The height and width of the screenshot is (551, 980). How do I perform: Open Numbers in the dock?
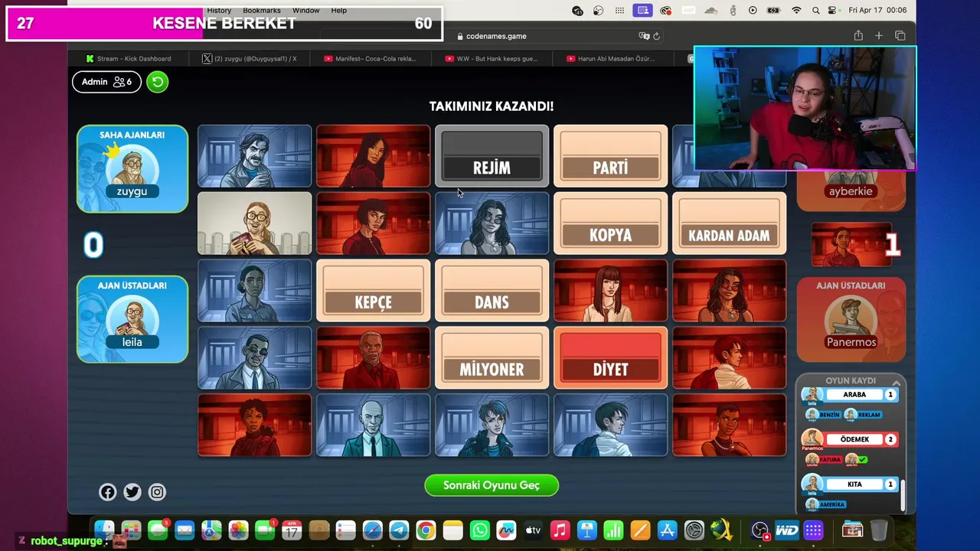point(613,530)
